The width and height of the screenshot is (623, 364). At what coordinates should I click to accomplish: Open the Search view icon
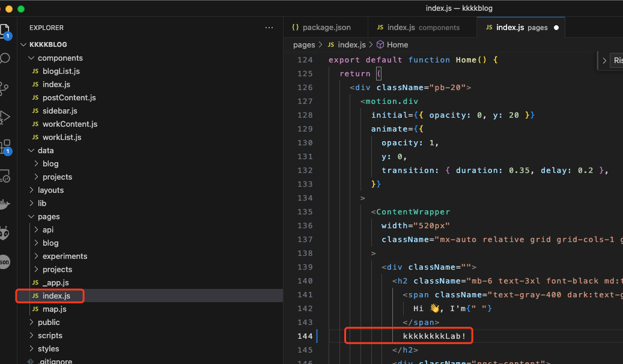click(x=5, y=58)
